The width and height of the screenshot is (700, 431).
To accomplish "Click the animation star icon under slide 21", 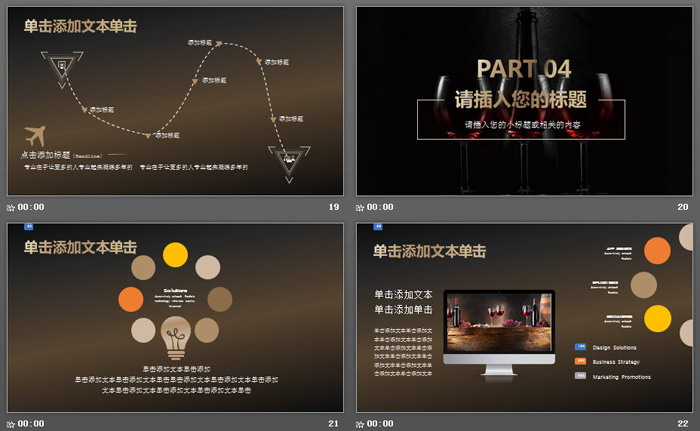I will [11, 424].
